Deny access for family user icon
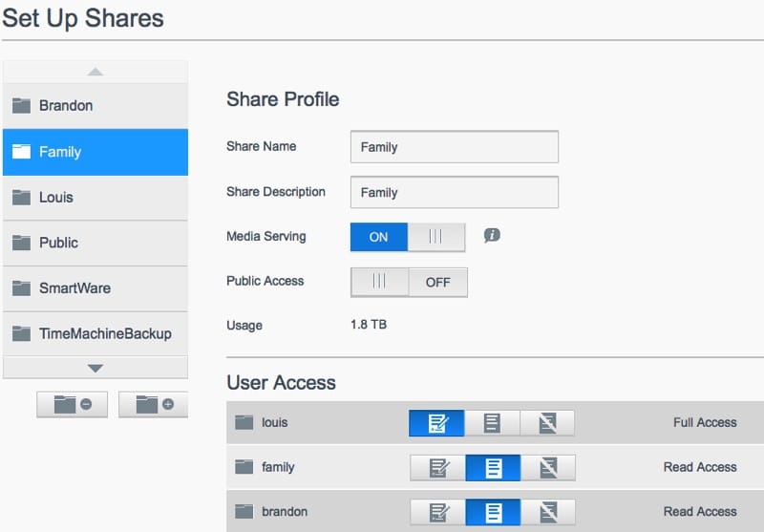Viewport: 764px width, 532px height. click(547, 468)
